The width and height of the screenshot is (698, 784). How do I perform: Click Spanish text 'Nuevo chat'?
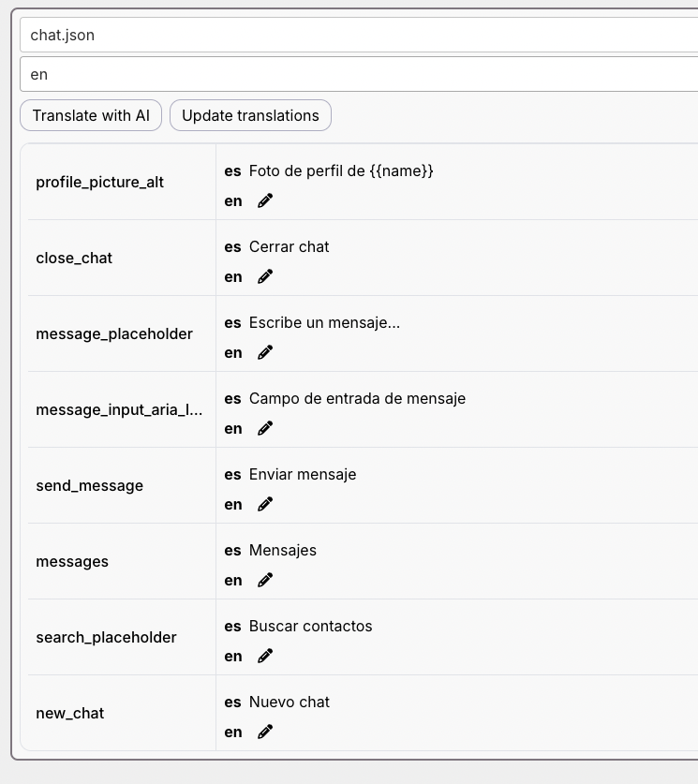click(x=290, y=703)
